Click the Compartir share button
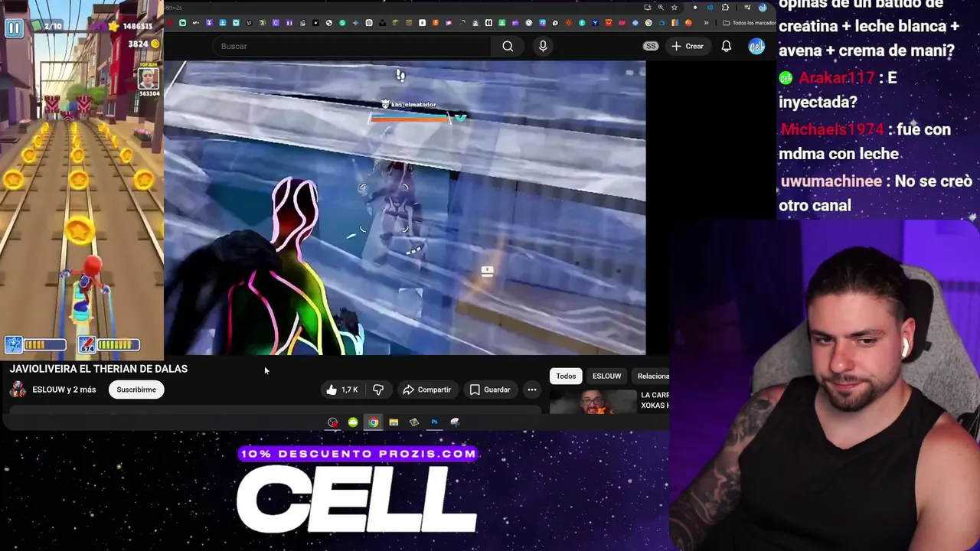This screenshot has height=551, width=980. pos(427,390)
